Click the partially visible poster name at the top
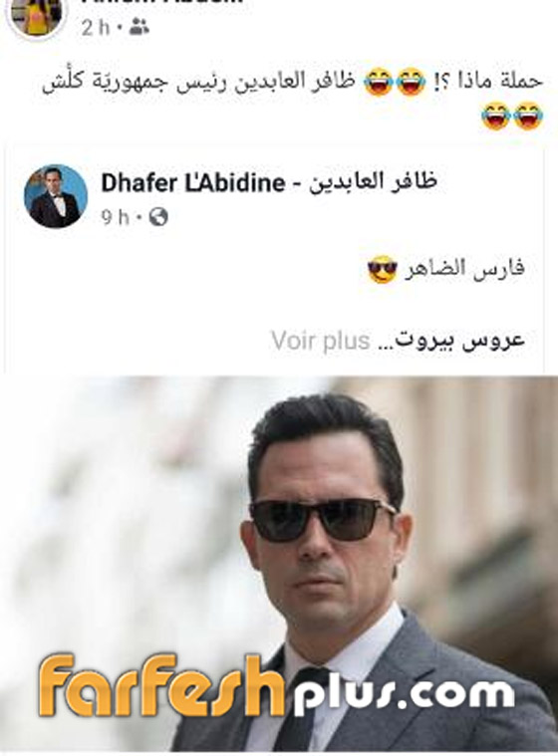558x756 pixels. 162,2
